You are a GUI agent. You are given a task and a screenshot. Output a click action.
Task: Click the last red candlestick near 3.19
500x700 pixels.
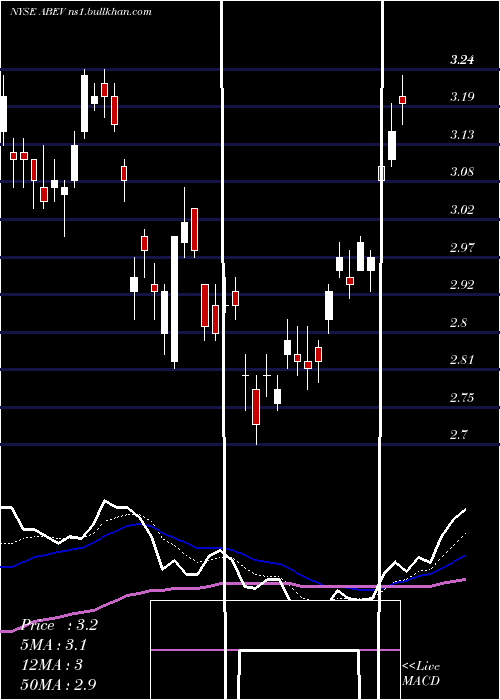tap(402, 100)
